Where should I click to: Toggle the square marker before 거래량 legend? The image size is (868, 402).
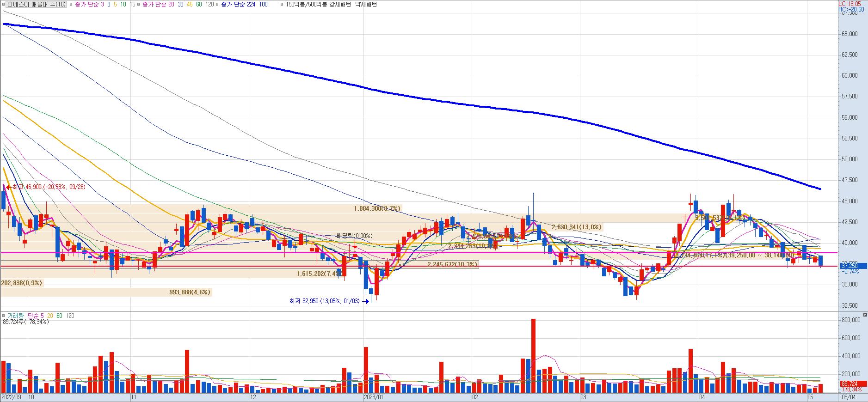coord(4,316)
